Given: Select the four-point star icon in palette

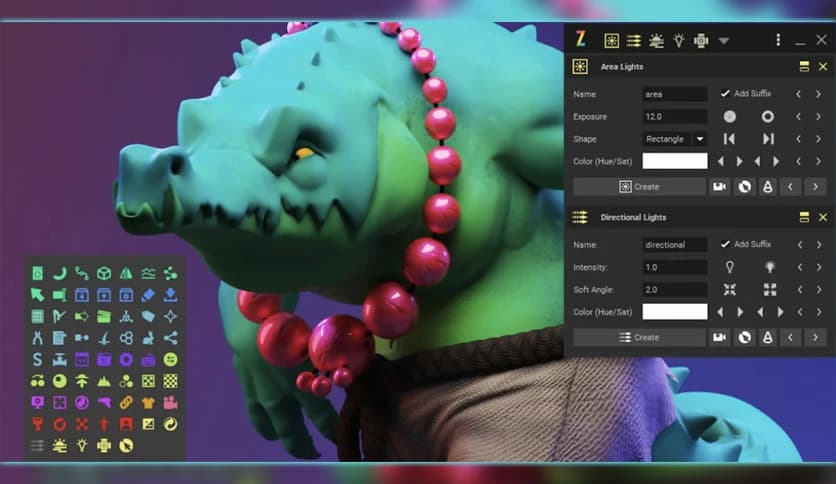Looking at the screenshot, I should (x=171, y=317).
